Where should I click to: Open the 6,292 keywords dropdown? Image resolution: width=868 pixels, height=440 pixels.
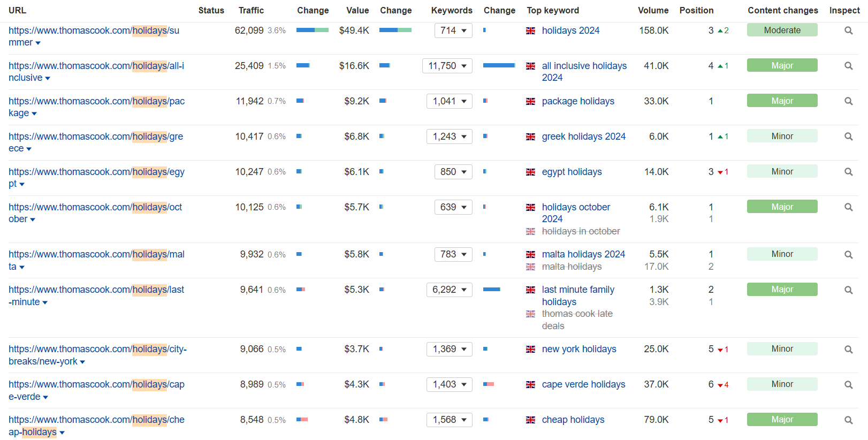coord(450,290)
